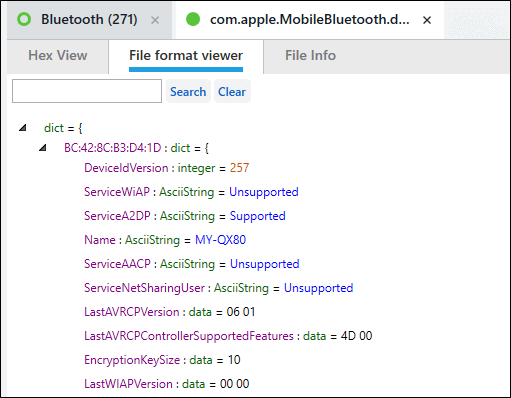Focus the search text field
The height and width of the screenshot is (398, 511).
[x=87, y=91]
